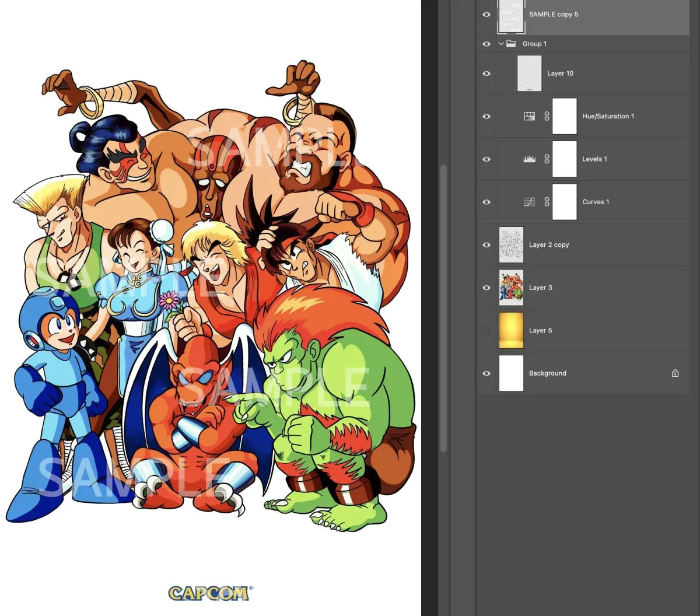Toggle visibility of Group 1
700x616 pixels.
click(487, 44)
